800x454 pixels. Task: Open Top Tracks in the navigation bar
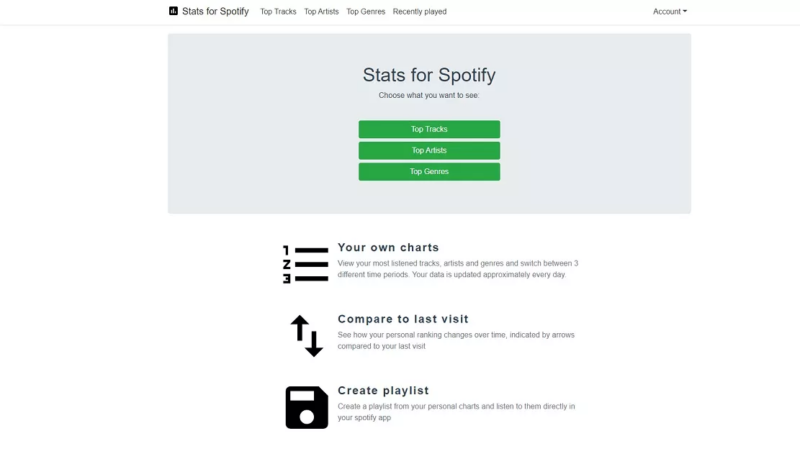click(278, 11)
